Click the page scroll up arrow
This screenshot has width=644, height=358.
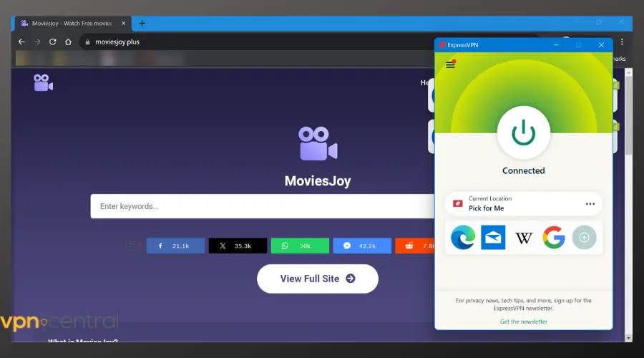coord(628,72)
